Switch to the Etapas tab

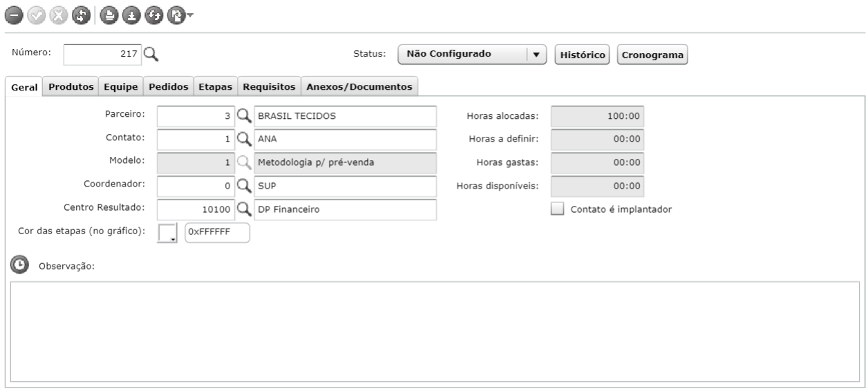[216, 87]
